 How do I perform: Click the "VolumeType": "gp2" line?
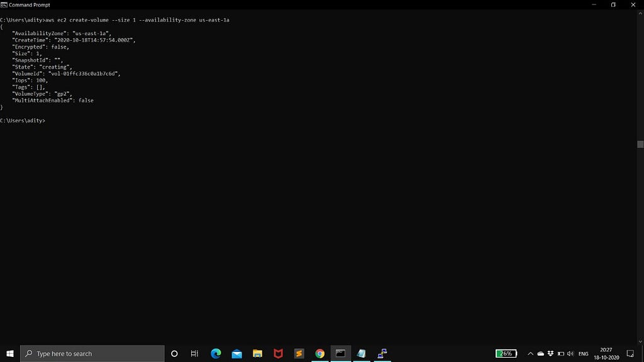(x=42, y=94)
